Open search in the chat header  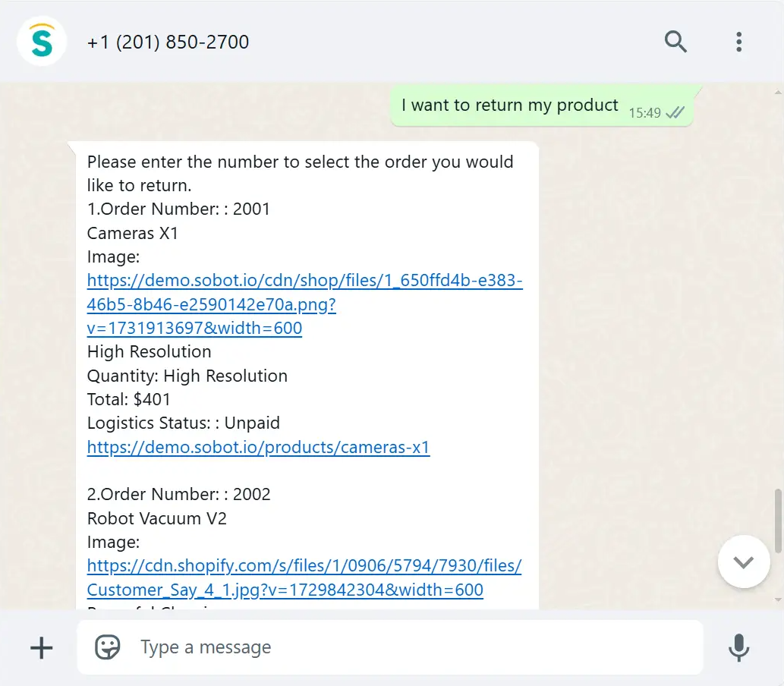click(x=675, y=42)
